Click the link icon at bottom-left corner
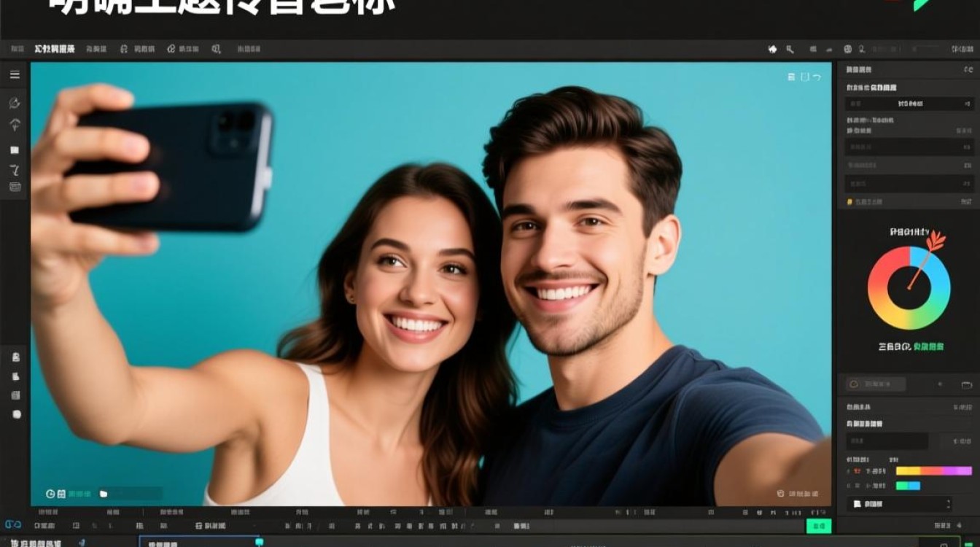Screen dimensions: 980x547 tap(13, 524)
